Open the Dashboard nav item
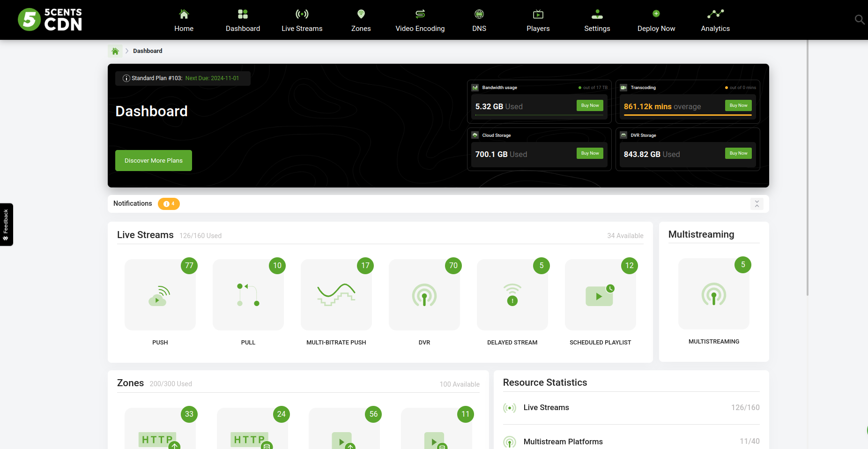 coord(243,21)
